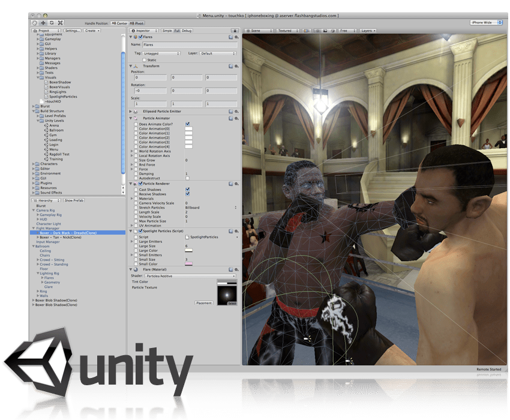The height and width of the screenshot is (420, 510).
Task: Click the Select icon on the particle texture
Action: [x=232, y=304]
